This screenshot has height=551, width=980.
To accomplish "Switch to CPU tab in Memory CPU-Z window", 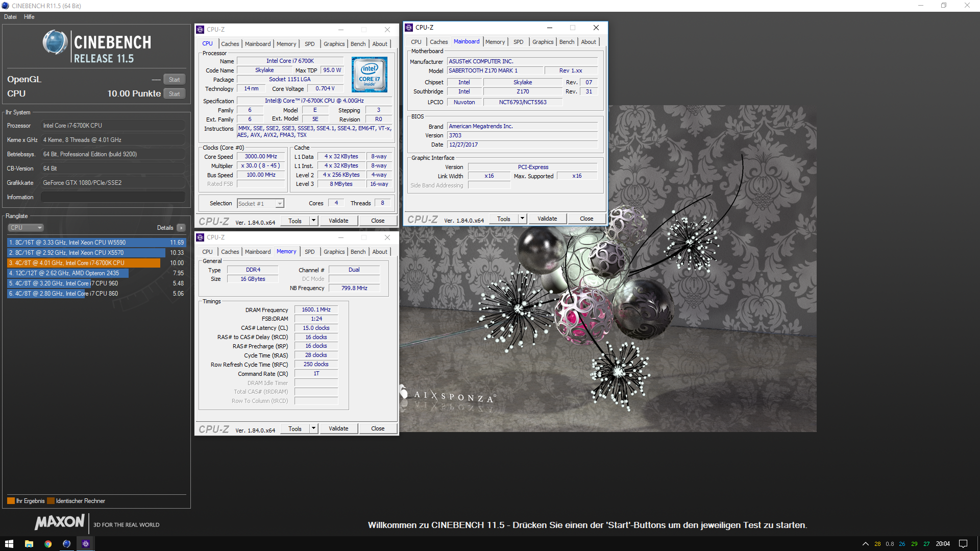I will (207, 252).
